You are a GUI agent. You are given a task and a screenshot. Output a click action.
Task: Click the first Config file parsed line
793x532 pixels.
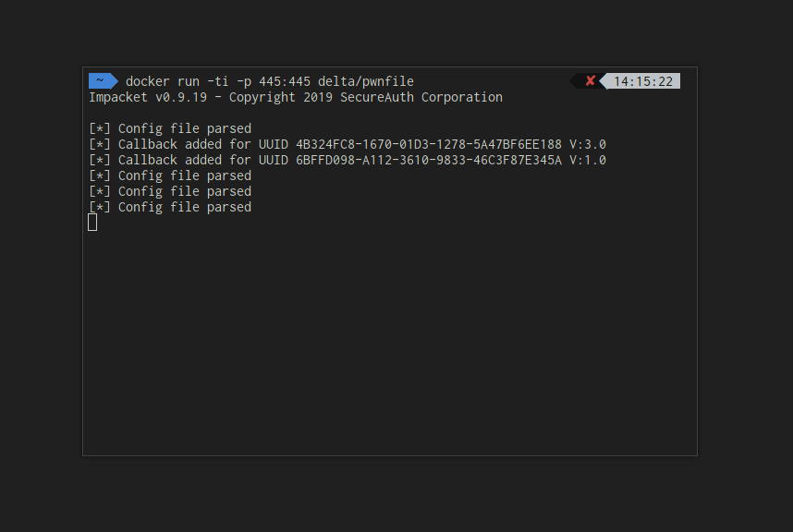[x=170, y=128]
